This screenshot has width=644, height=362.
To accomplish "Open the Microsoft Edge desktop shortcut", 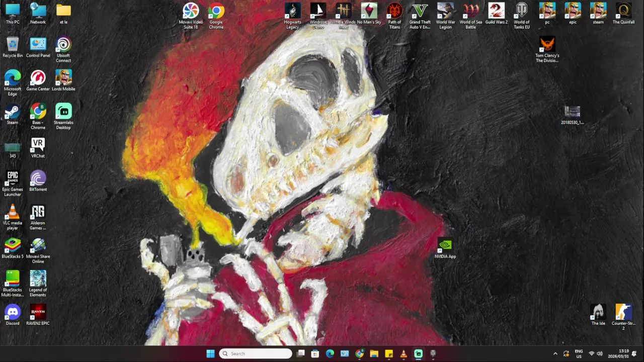I will [13, 83].
